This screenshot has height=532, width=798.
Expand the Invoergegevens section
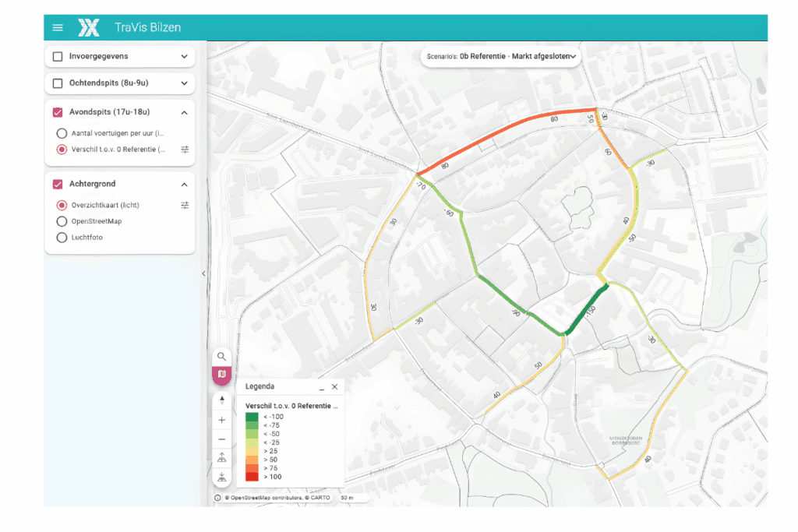(x=185, y=57)
